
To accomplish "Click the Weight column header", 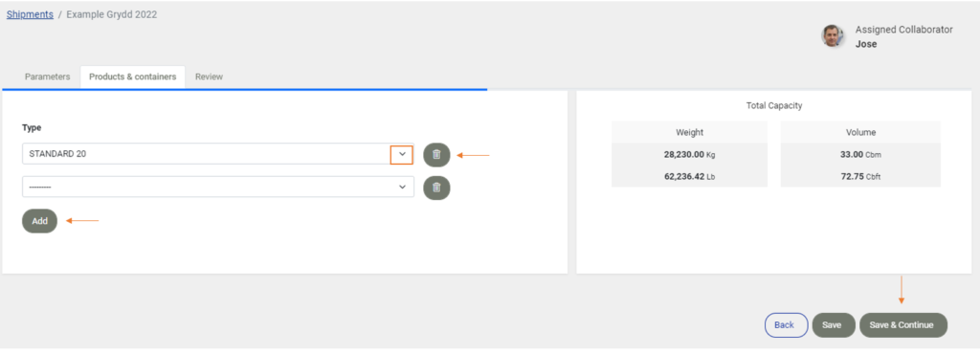I will click(x=689, y=132).
